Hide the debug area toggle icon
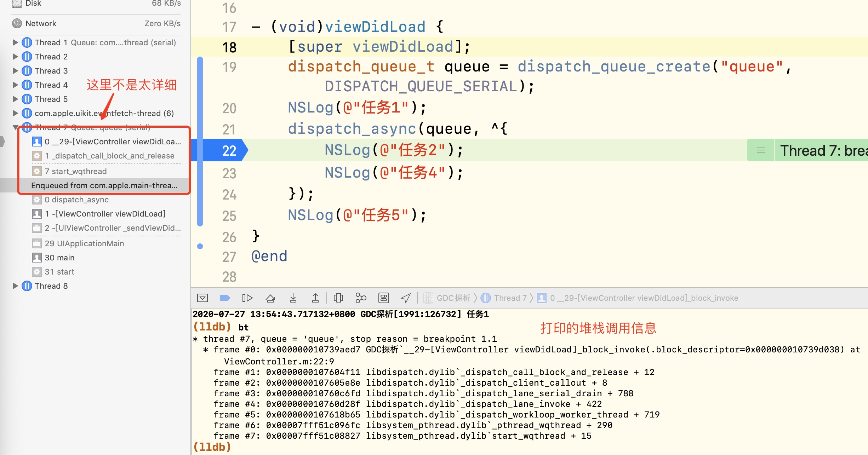Image resolution: width=868 pixels, height=455 pixels. click(x=202, y=298)
